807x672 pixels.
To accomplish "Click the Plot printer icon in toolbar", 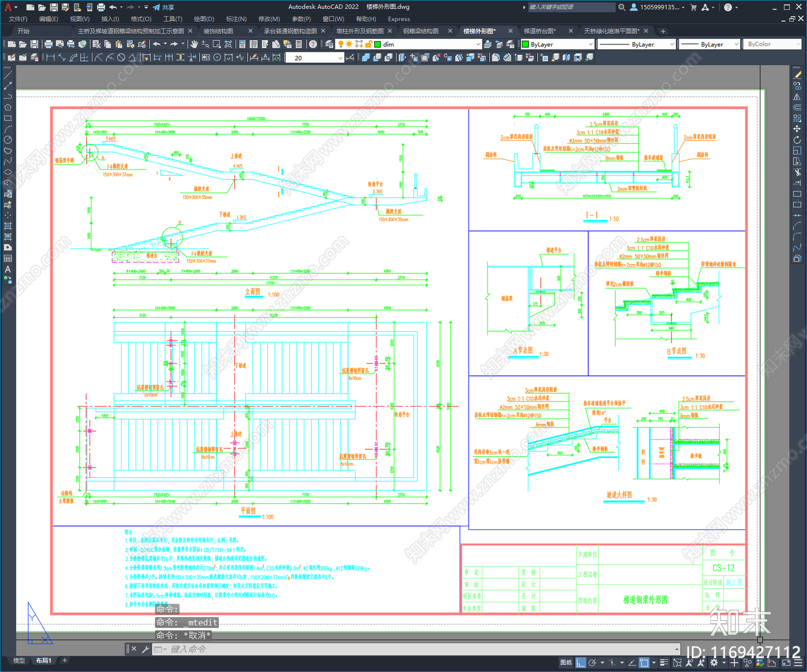I will pyautogui.click(x=48, y=44).
